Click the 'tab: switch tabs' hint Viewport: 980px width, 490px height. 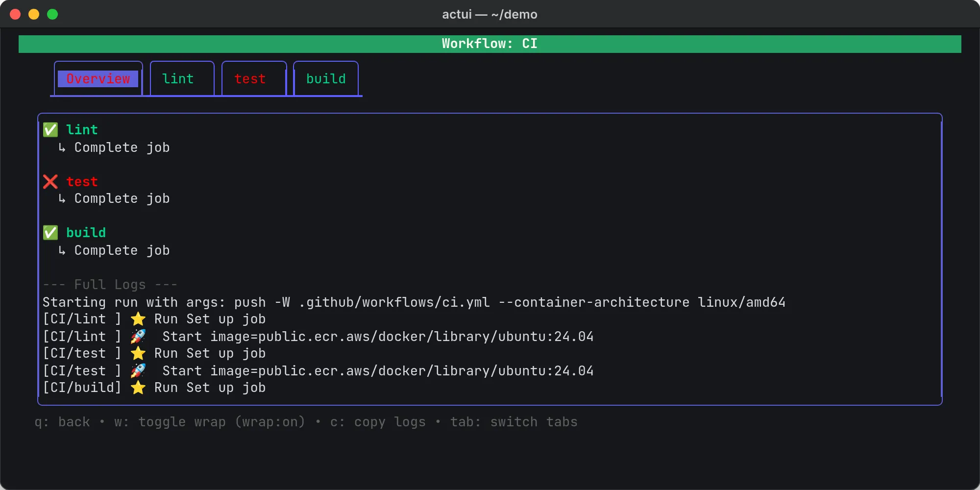point(514,422)
